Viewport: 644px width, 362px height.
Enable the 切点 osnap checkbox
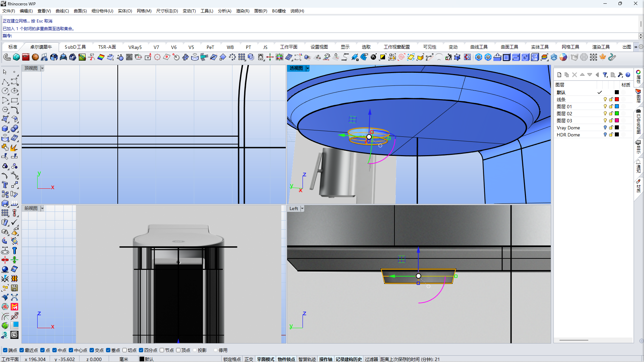tap(125, 350)
